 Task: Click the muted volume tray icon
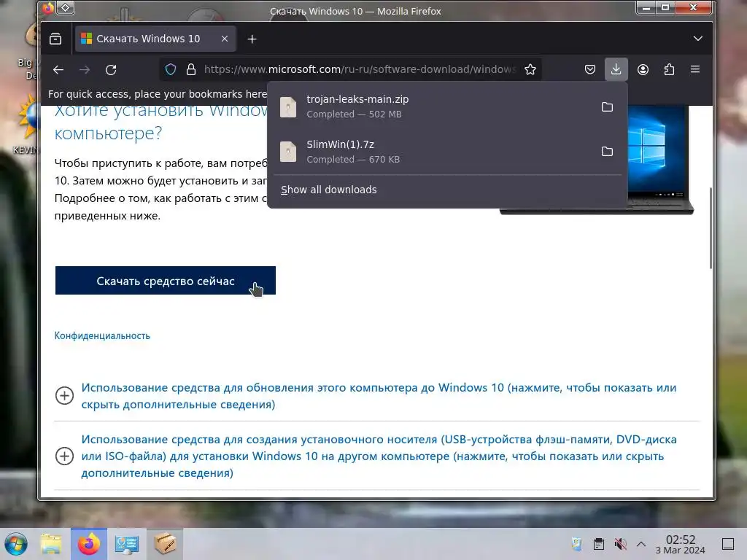click(620, 544)
